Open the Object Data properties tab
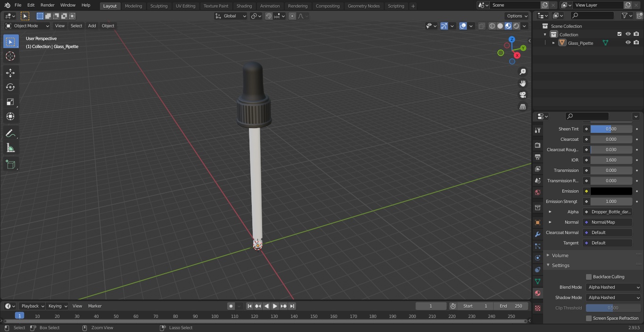The width and height of the screenshot is (644, 332). coord(537,281)
